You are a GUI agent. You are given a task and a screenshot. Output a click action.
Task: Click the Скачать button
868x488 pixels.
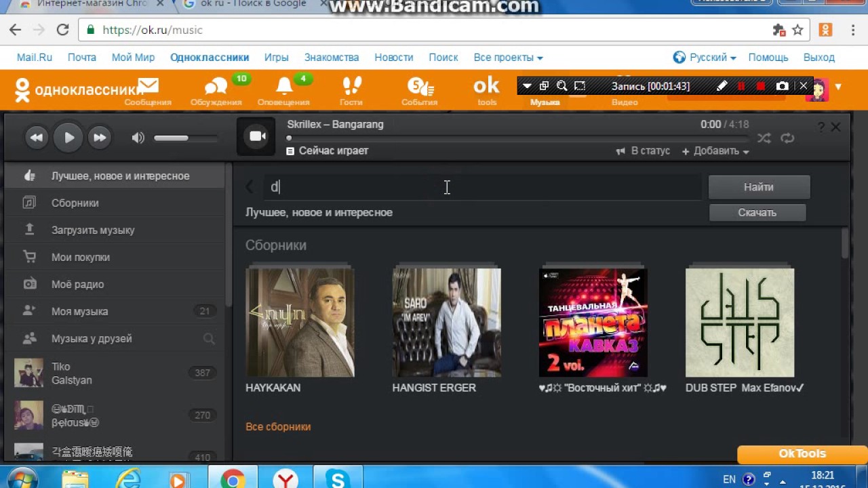click(x=757, y=212)
